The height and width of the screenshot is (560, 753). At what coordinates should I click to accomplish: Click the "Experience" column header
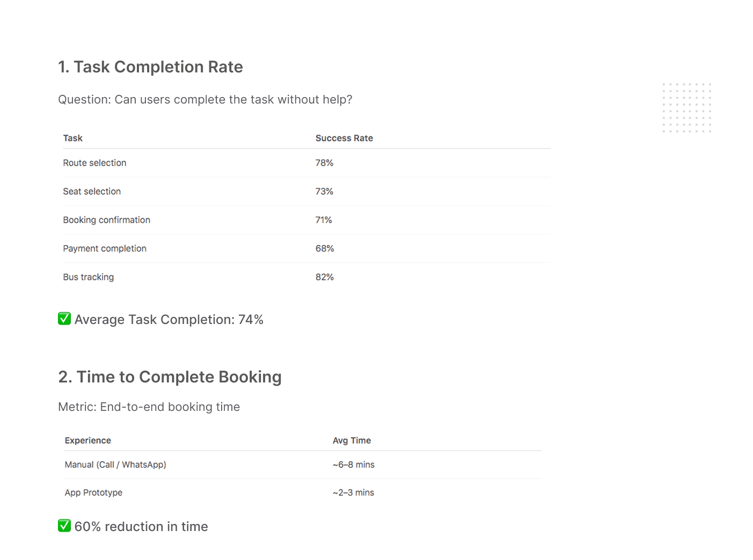[x=88, y=440]
